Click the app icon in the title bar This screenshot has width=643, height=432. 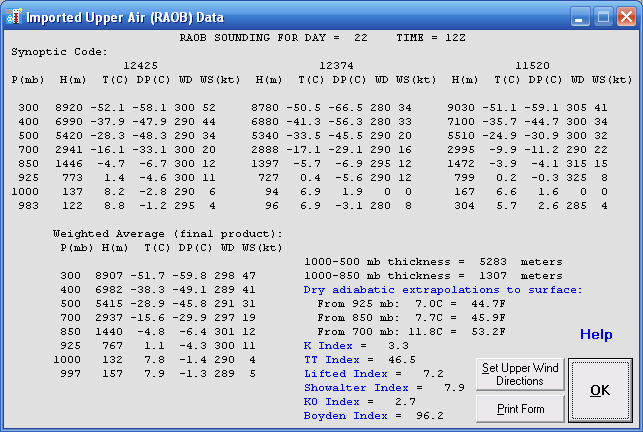coord(13,17)
